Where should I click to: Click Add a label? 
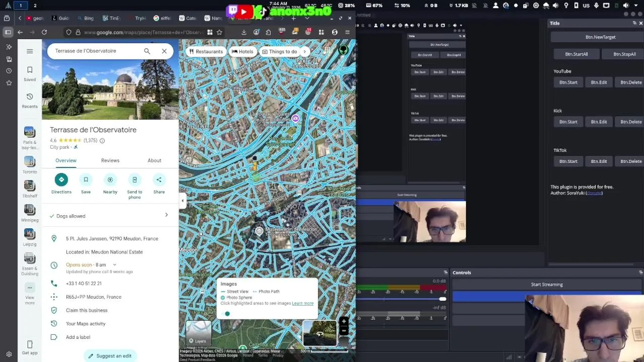coord(78,337)
